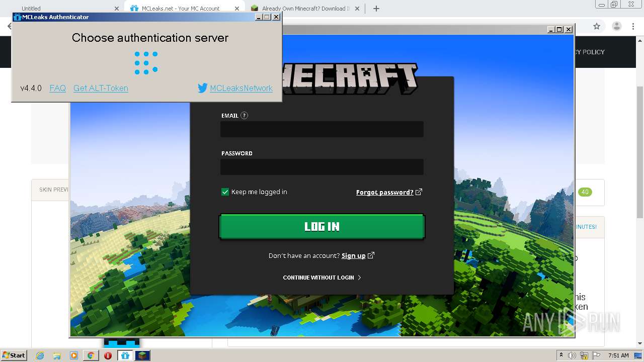Viewport: 644px width, 362px height.
Task: Minimize the Chrome browser window
Action: coord(602,4)
